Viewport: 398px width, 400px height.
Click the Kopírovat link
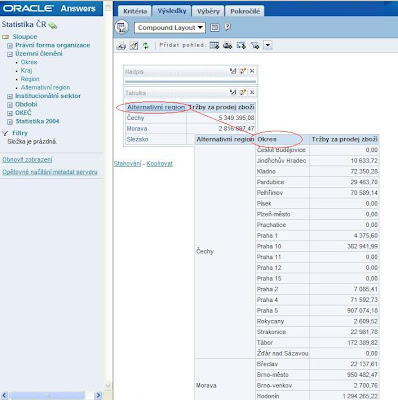point(160,164)
